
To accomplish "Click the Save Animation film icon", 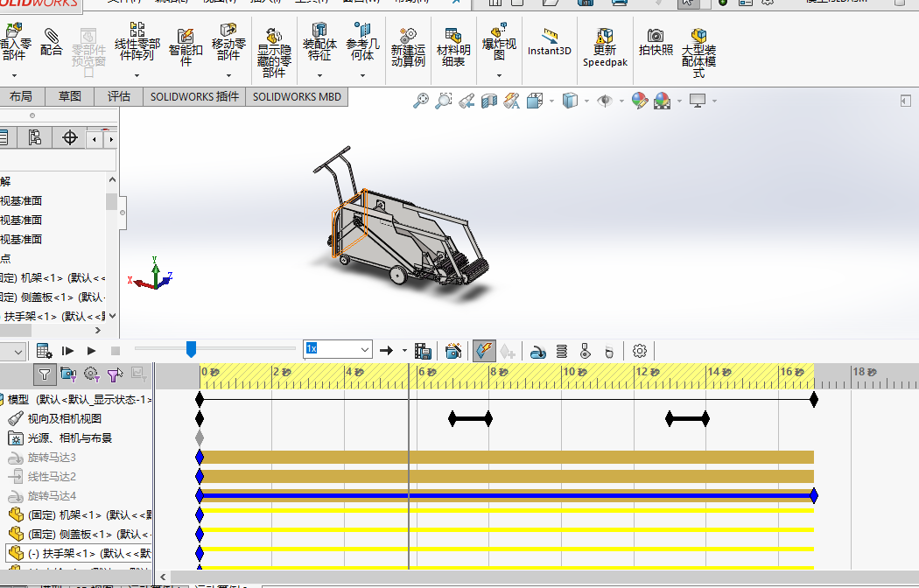I will pos(423,351).
